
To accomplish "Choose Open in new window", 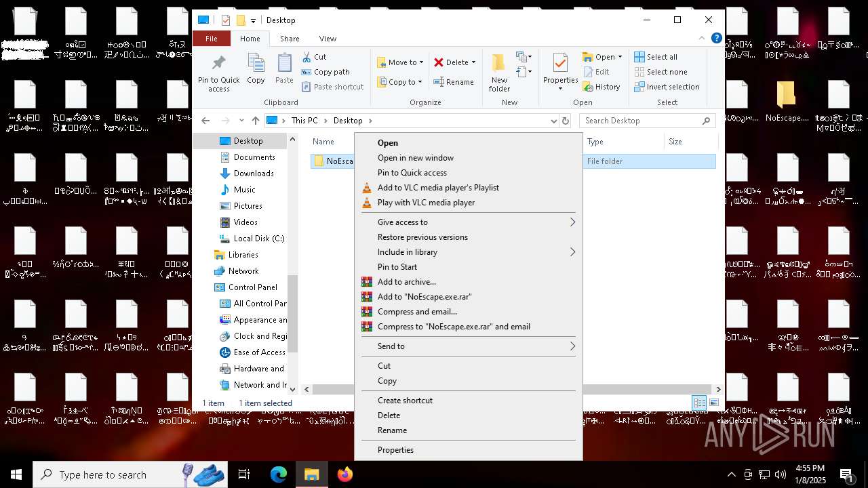I will tap(468, 158).
